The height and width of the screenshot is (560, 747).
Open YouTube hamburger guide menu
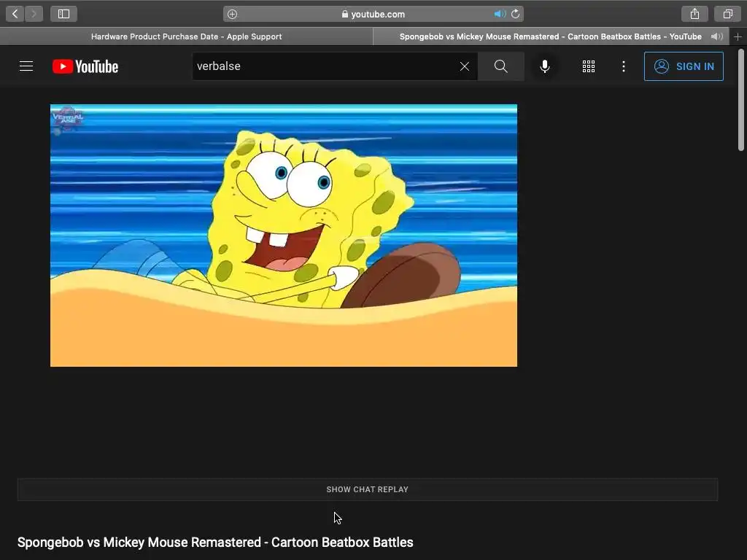click(26, 66)
